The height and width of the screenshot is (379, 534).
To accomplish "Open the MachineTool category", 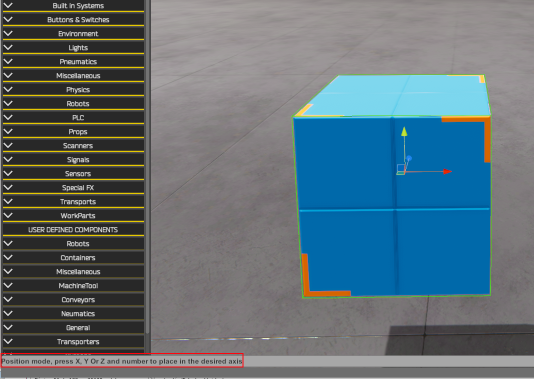I will [73, 285].
